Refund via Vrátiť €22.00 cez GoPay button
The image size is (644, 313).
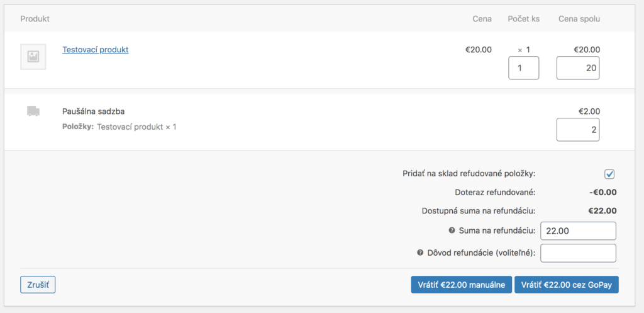(566, 285)
